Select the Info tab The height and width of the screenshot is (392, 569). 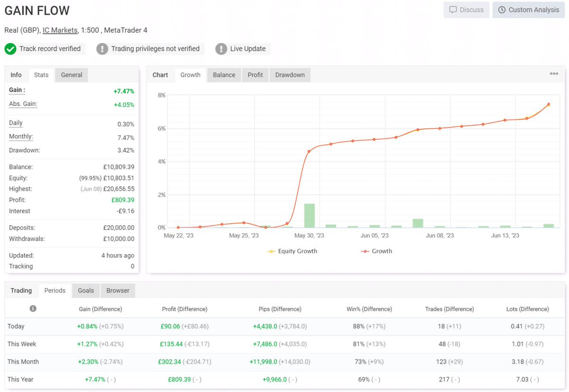16,75
